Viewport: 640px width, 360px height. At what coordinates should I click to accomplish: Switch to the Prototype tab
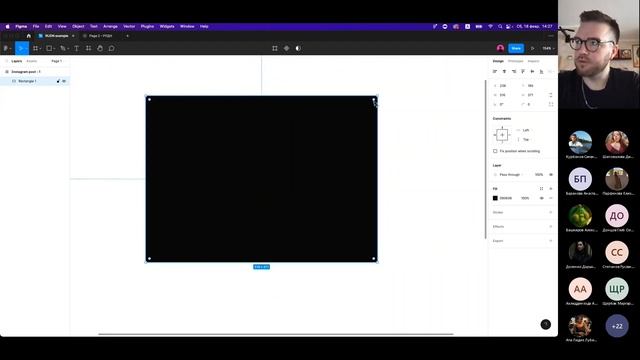pyautogui.click(x=516, y=61)
